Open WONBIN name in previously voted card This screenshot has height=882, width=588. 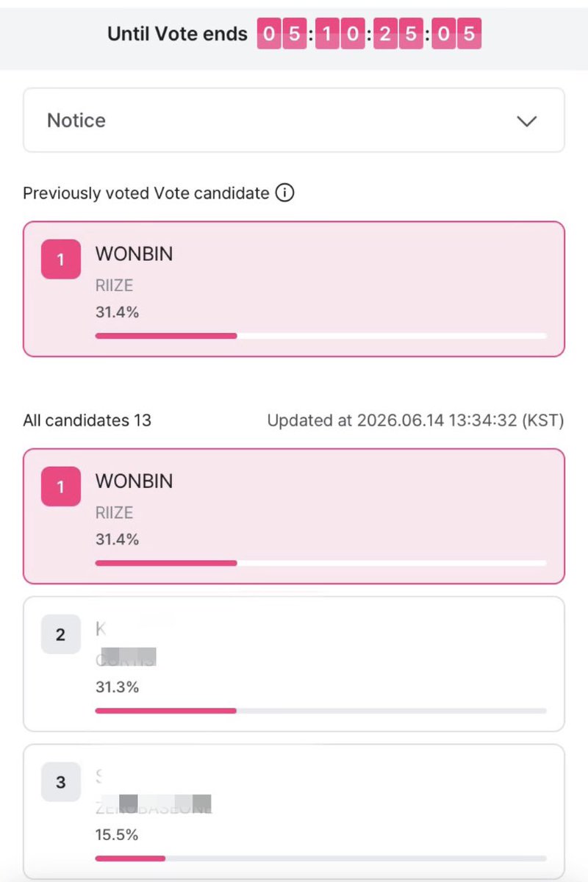[x=135, y=254]
